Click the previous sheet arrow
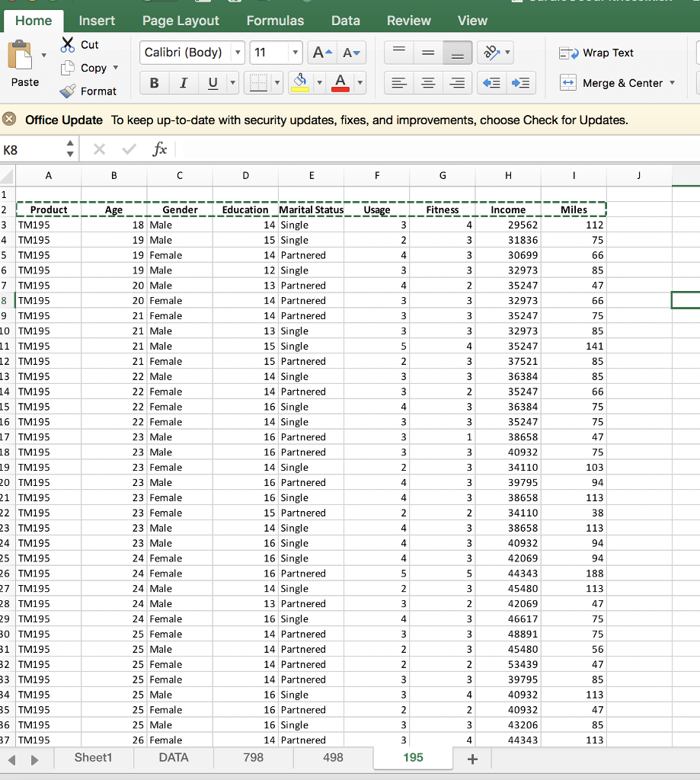This screenshot has width=700, height=780. (x=12, y=760)
